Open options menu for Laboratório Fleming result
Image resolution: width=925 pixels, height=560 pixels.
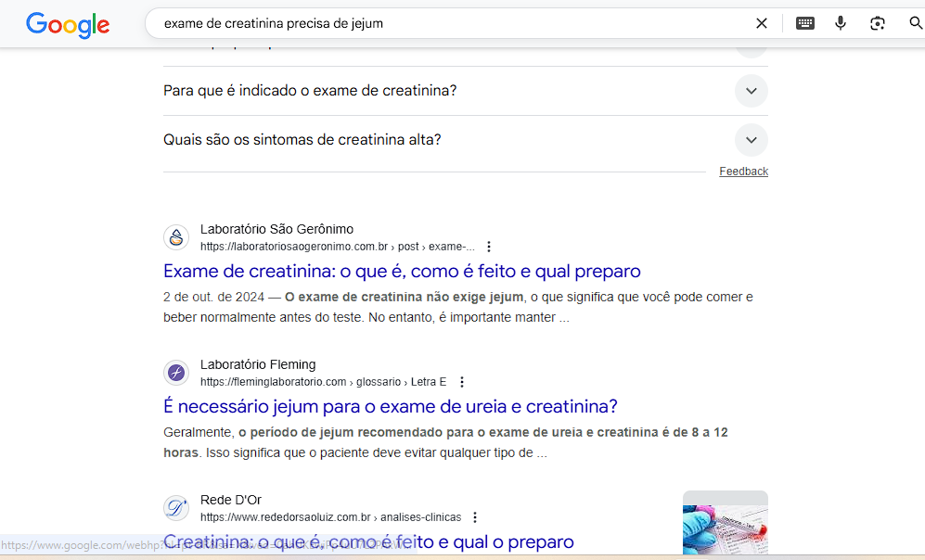(x=462, y=382)
